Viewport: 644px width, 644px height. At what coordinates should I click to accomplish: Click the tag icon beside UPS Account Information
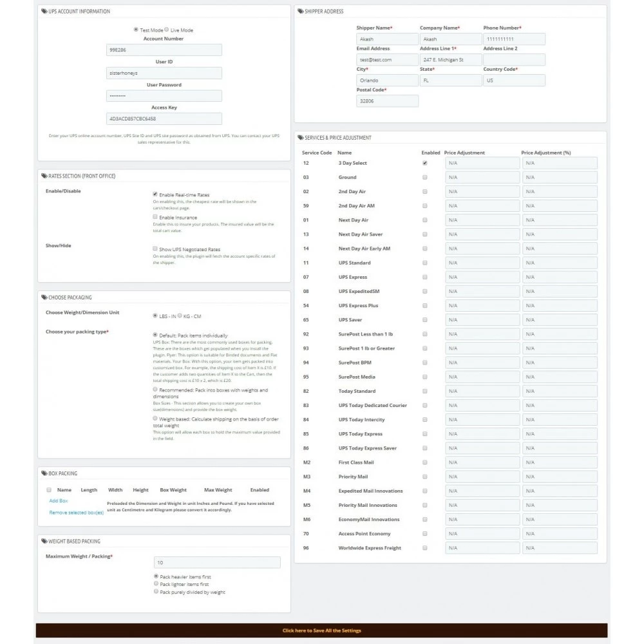tap(44, 11)
